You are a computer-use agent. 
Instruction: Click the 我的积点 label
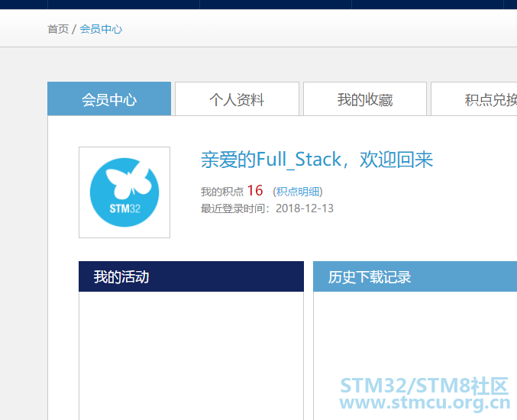222,192
